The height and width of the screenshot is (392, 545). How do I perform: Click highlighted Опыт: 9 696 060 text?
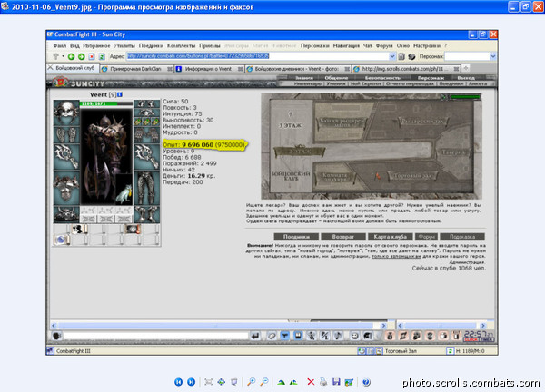click(203, 145)
